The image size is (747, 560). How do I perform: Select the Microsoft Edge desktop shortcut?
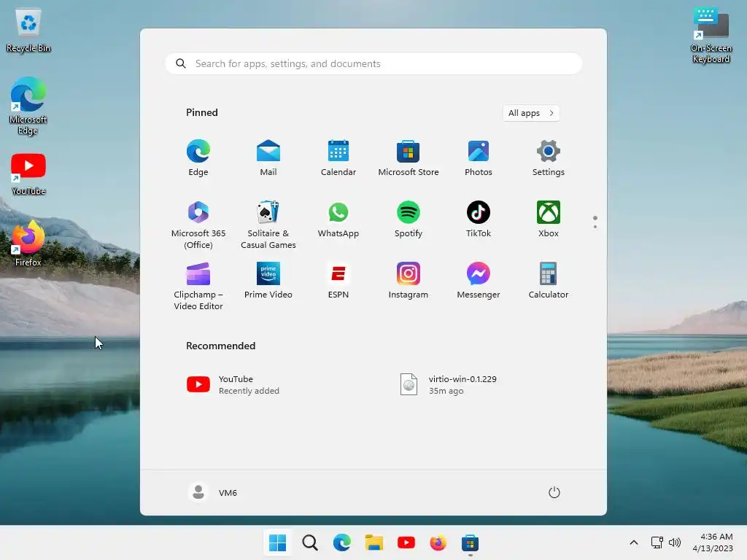tap(28, 106)
